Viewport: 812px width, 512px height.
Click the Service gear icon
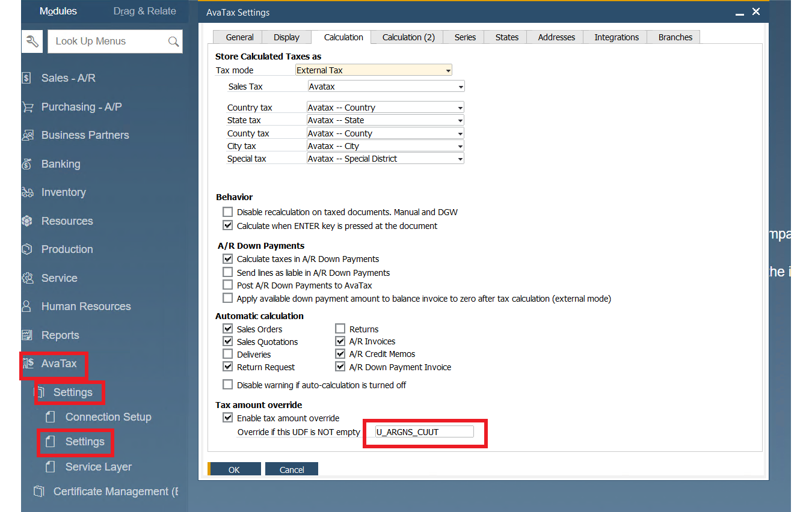pyautogui.click(x=28, y=278)
